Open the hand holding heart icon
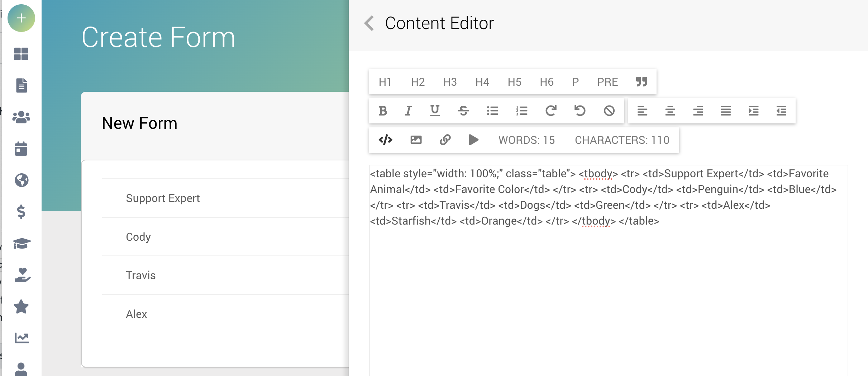The height and width of the screenshot is (376, 868). [x=22, y=275]
